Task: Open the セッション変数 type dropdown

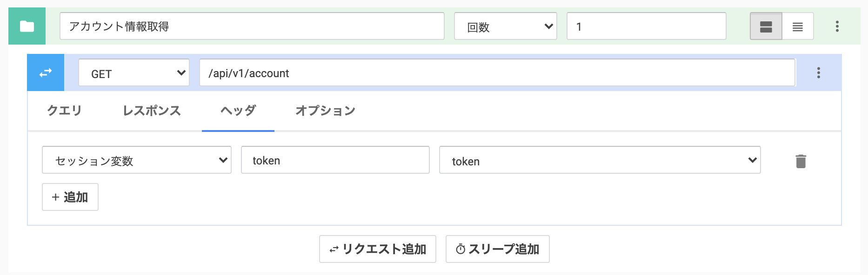Action: coord(136,160)
